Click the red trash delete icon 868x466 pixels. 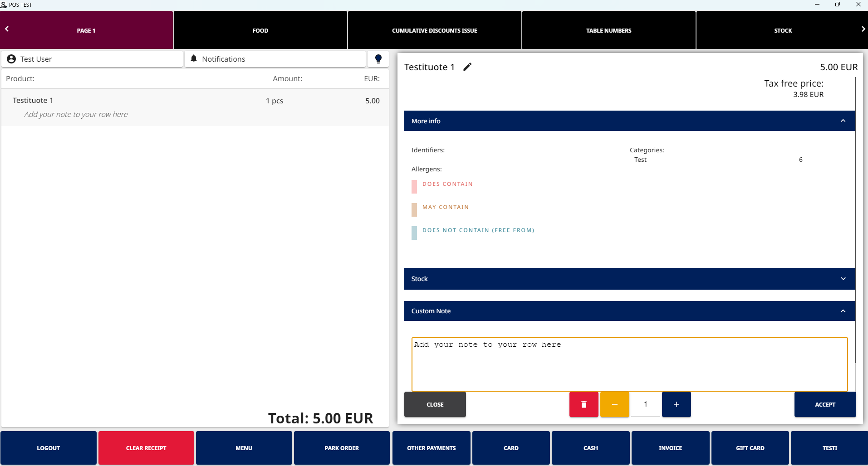tap(584, 404)
